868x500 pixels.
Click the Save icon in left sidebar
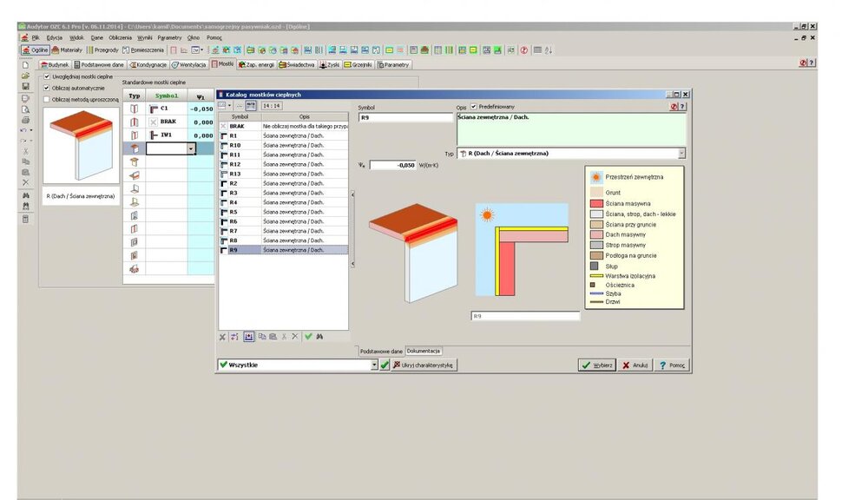coord(25,87)
